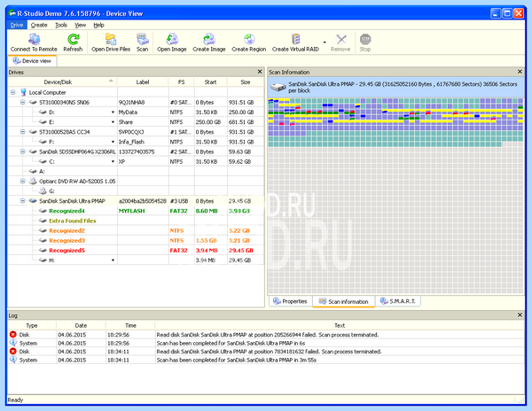Select the Recognized2 partition
The image size is (532, 411).
[x=66, y=230]
